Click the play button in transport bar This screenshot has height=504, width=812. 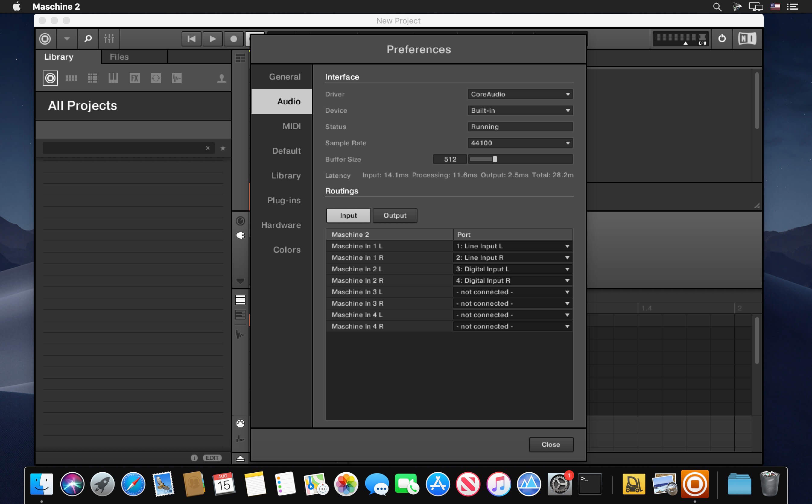tap(212, 39)
